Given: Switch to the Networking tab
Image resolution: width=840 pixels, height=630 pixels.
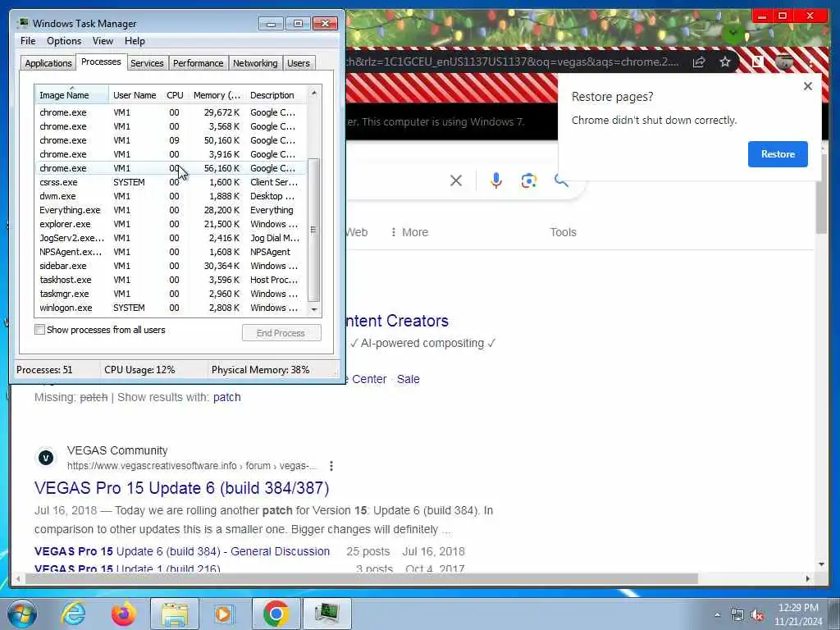Looking at the screenshot, I should click(255, 63).
